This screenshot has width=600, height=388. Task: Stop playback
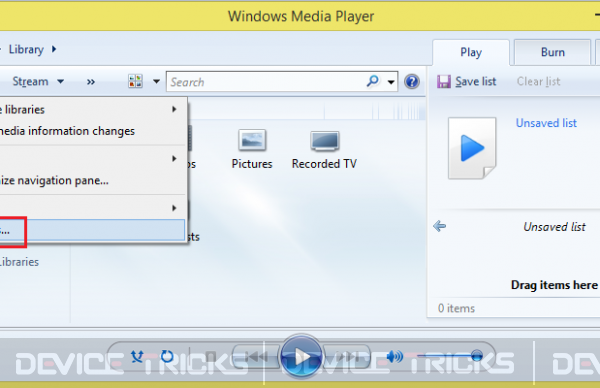(x=210, y=357)
